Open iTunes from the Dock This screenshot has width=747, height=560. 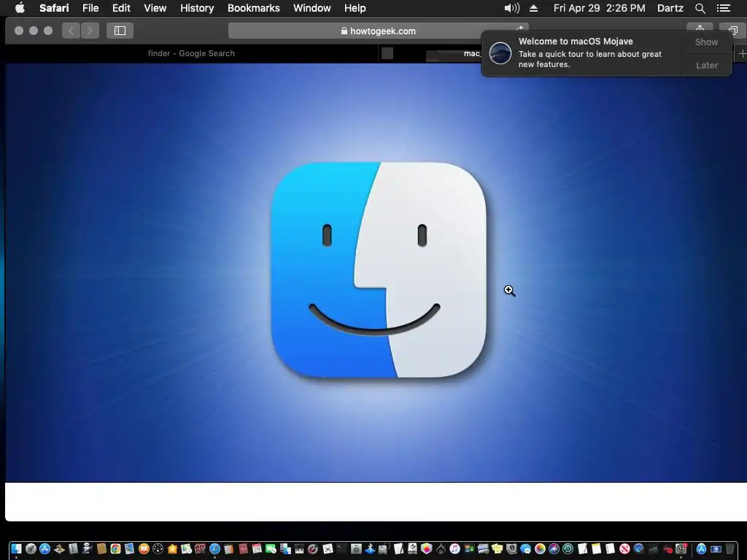454,548
